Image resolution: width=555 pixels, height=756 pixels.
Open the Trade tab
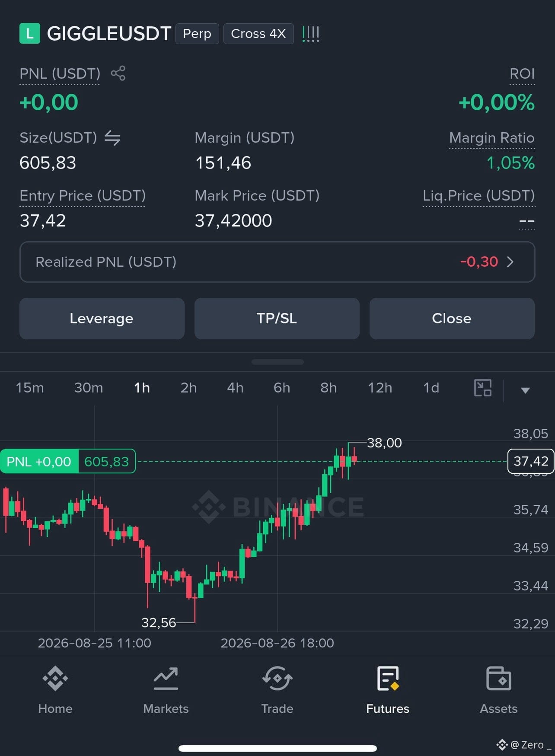coord(277,690)
